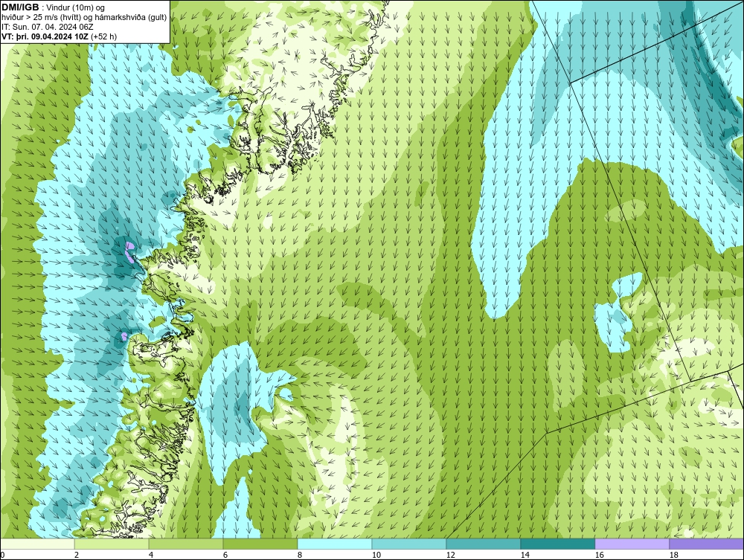Image resolution: width=744 pixels, height=560 pixels.
Task: Click the 16-18 m/s light purple swatch
Action: (x=632, y=544)
